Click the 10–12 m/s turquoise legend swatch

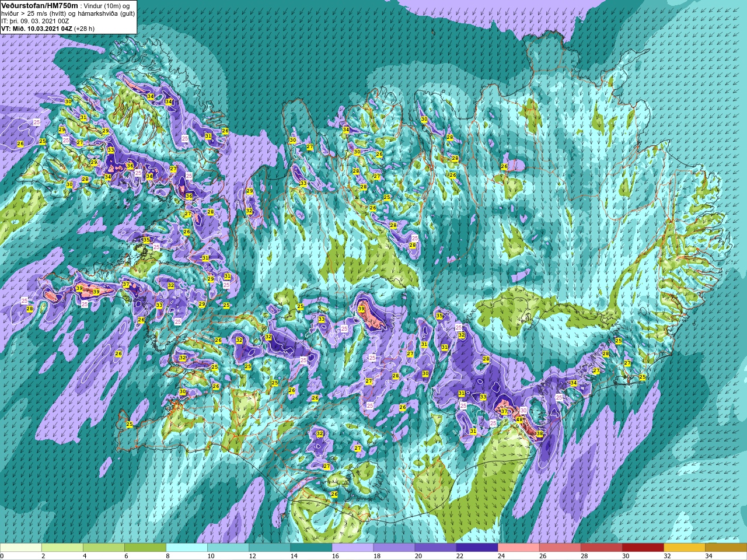228,548
